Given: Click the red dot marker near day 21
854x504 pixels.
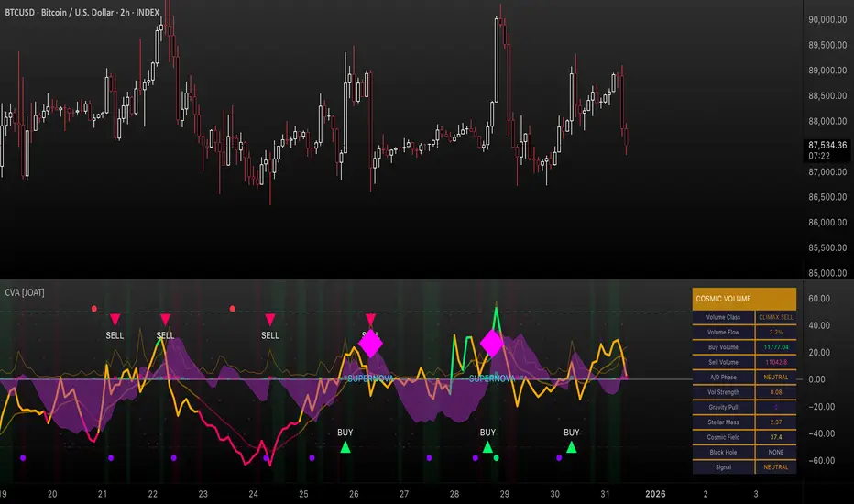Looking at the screenshot, I should 93,309.
